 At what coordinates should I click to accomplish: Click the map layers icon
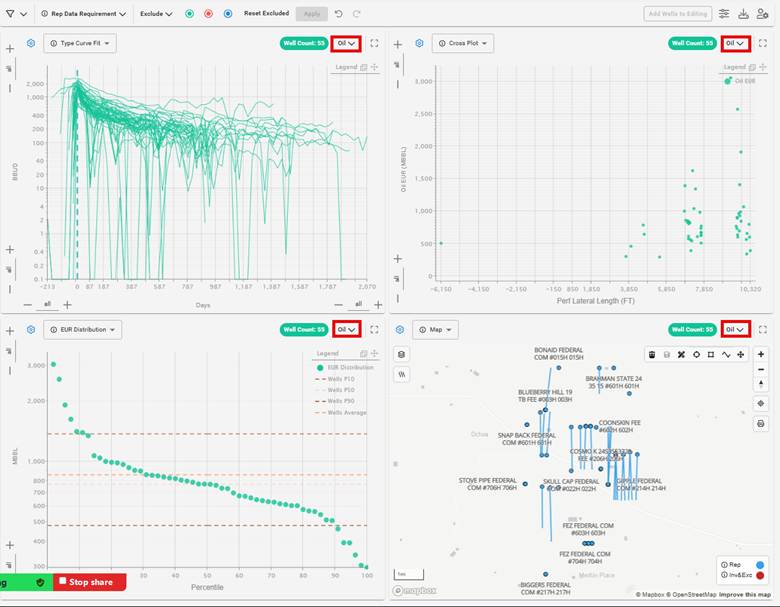401,354
